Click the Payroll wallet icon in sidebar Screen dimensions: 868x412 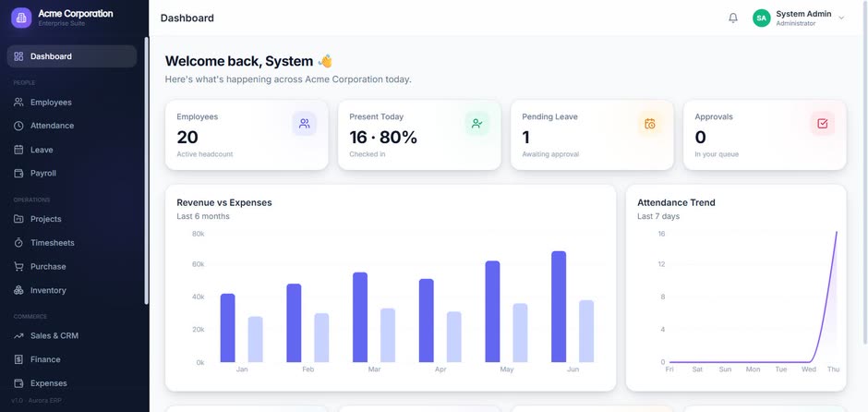tap(18, 174)
